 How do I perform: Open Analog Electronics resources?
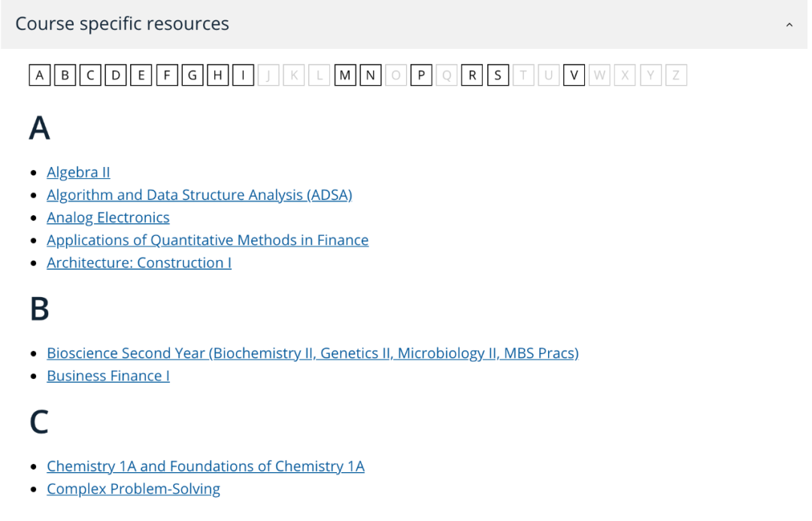pos(108,217)
